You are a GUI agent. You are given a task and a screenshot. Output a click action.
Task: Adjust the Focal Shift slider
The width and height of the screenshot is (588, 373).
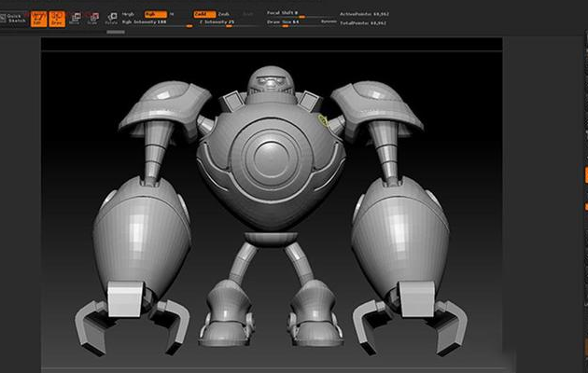[301, 14]
